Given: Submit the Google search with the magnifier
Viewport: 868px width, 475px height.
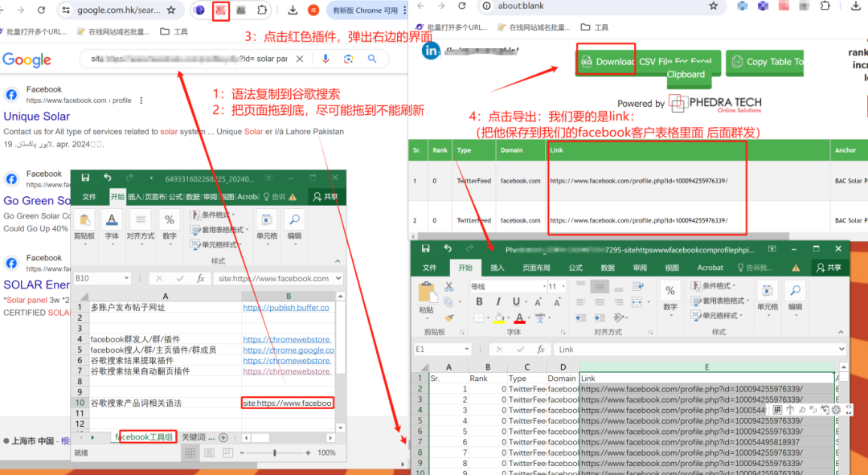Looking at the screenshot, I should tap(372, 59).
